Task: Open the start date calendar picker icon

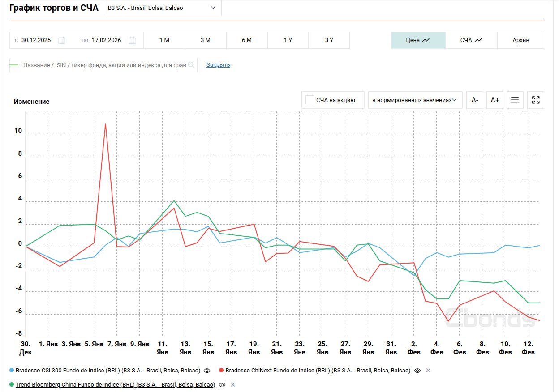Action: pos(62,40)
